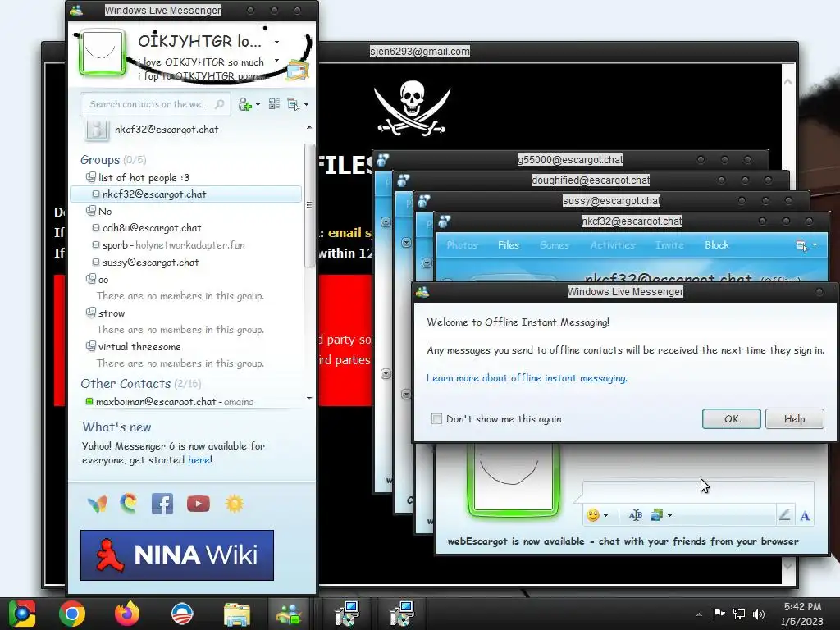Click the backgrounds picture icon in chat toolbar
Viewport: 840px width, 630px height.
657,515
